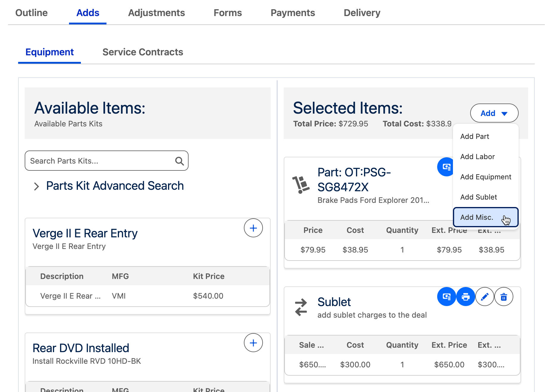Choose Add Sublet from the menu
The width and height of the screenshot is (549, 392).
pyautogui.click(x=486, y=197)
